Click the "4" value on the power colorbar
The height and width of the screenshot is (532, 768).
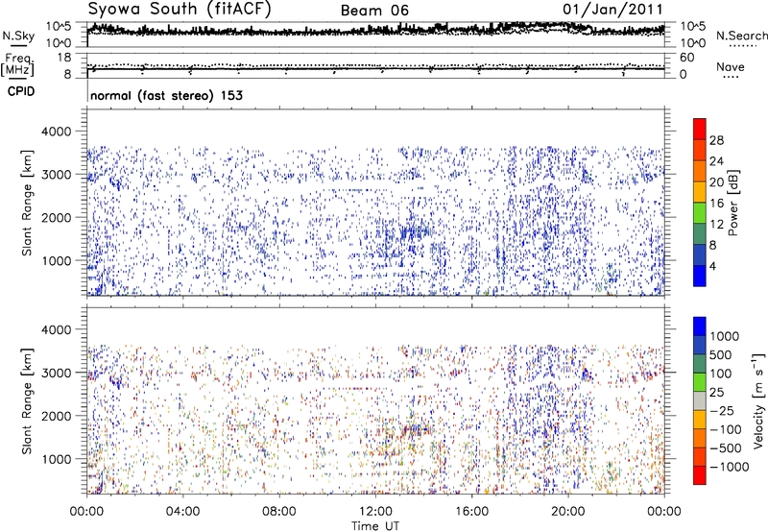[712, 266]
